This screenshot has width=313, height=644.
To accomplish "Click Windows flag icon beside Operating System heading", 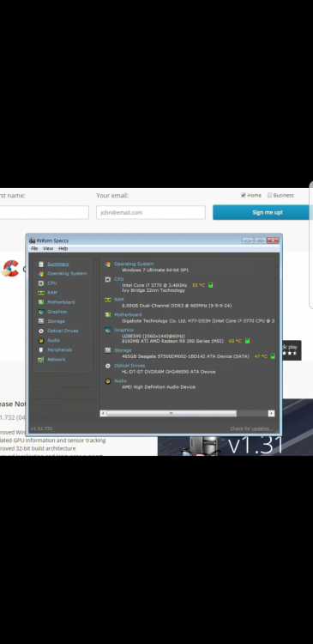I will (x=107, y=264).
